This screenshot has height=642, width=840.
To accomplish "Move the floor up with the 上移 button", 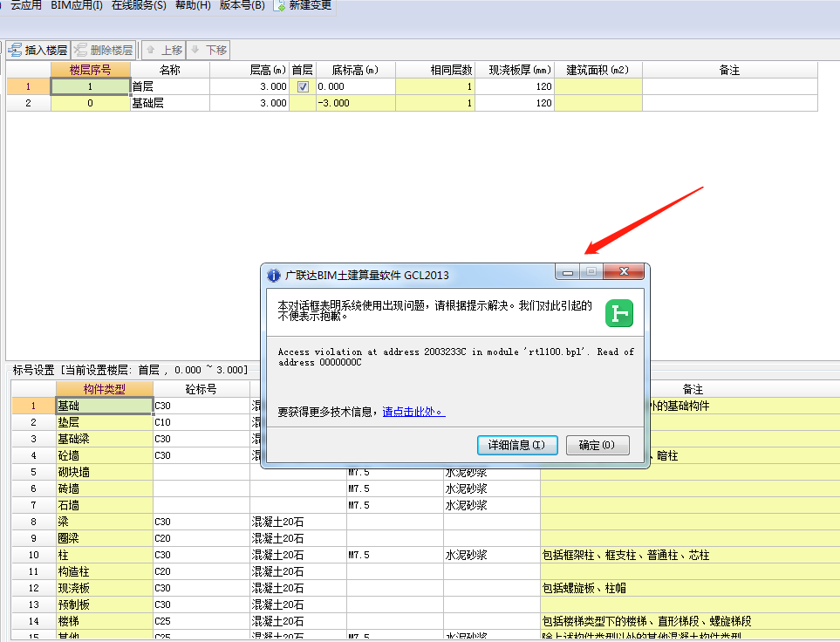I will 164,51.
